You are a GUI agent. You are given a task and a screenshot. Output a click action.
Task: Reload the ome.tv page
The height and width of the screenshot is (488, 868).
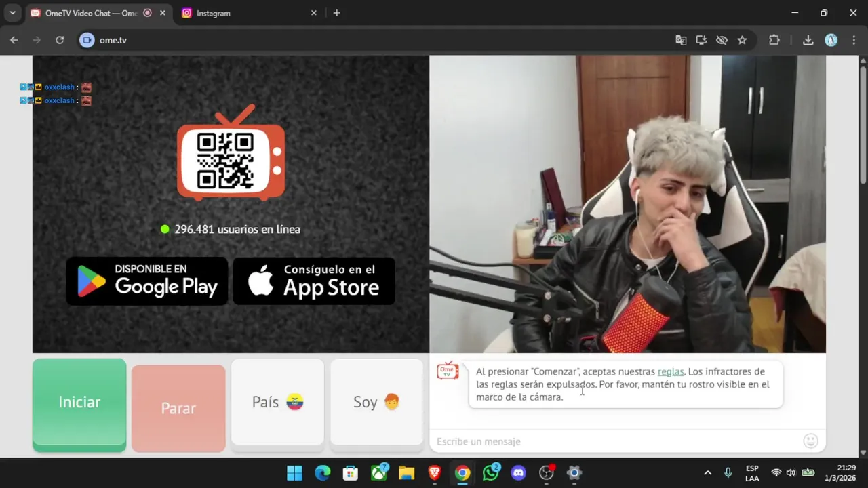click(60, 40)
